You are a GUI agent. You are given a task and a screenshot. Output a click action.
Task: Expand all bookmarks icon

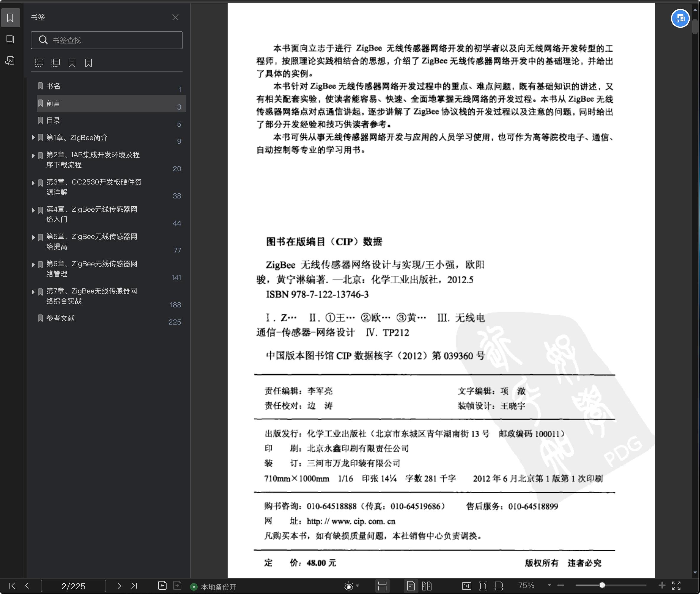pyautogui.click(x=39, y=63)
